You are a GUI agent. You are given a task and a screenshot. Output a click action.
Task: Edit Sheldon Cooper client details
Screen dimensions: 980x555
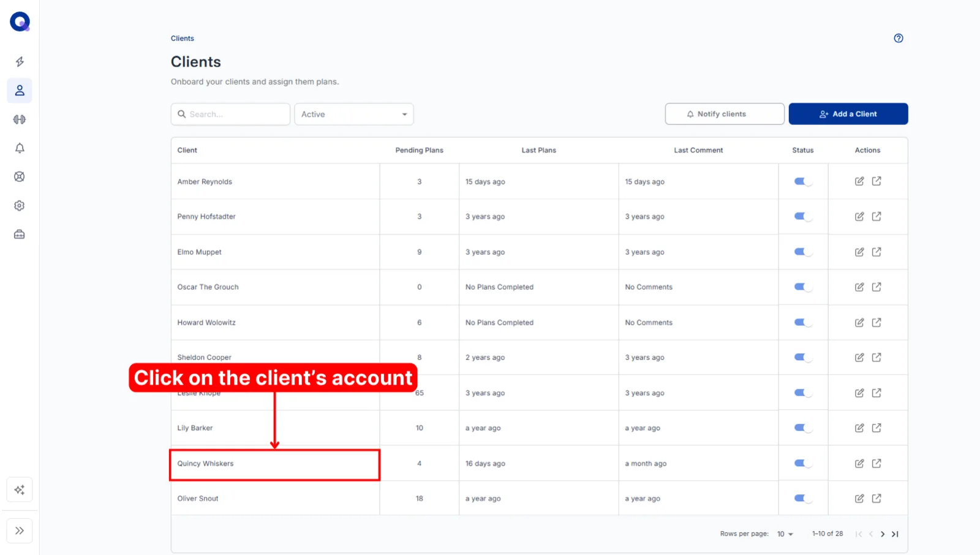pyautogui.click(x=859, y=357)
